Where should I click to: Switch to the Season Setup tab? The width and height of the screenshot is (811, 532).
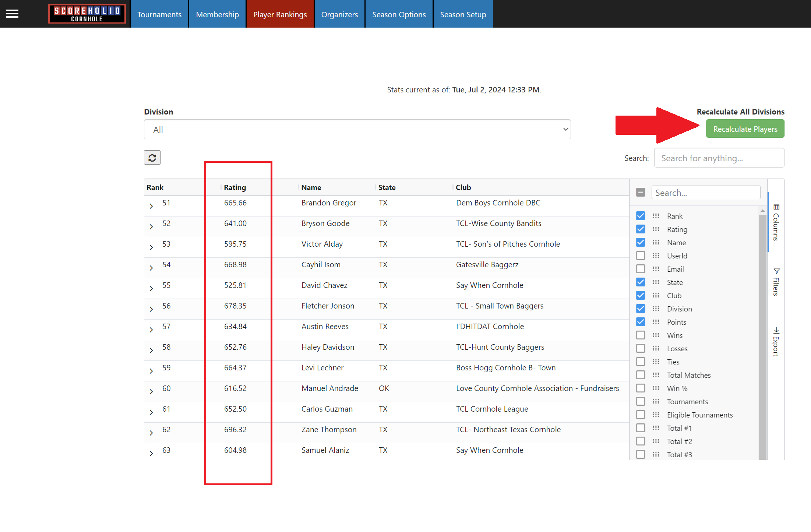pyautogui.click(x=463, y=14)
